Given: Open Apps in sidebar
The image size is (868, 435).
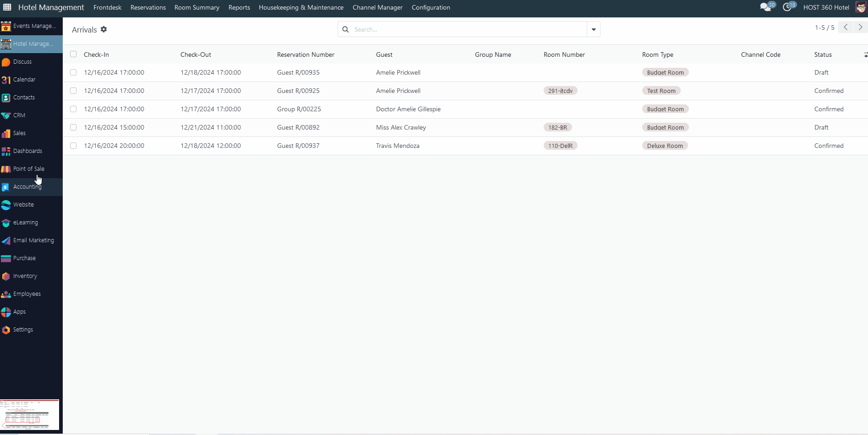Looking at the screenshot, I should 31,312.
